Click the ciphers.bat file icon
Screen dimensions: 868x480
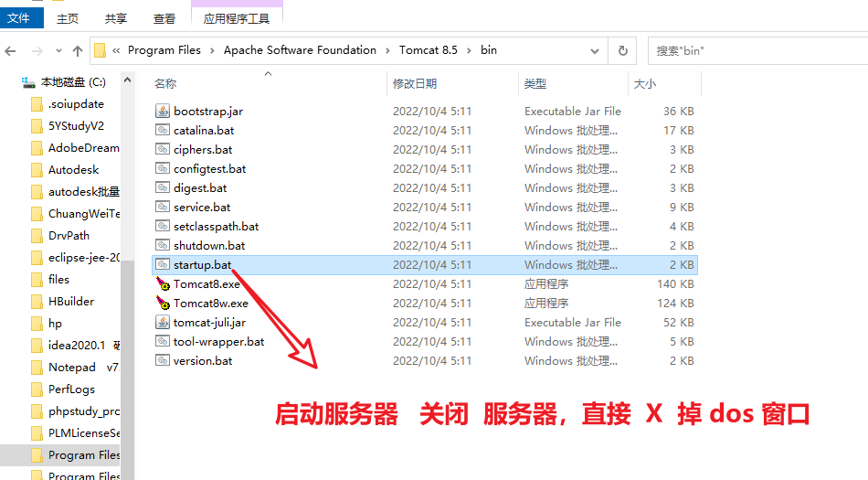(163, 149)
